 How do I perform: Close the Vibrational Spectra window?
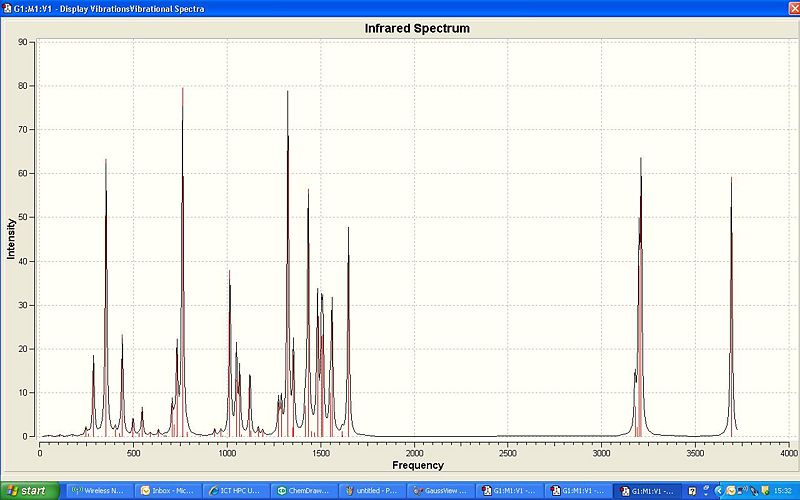click(794, 8)
